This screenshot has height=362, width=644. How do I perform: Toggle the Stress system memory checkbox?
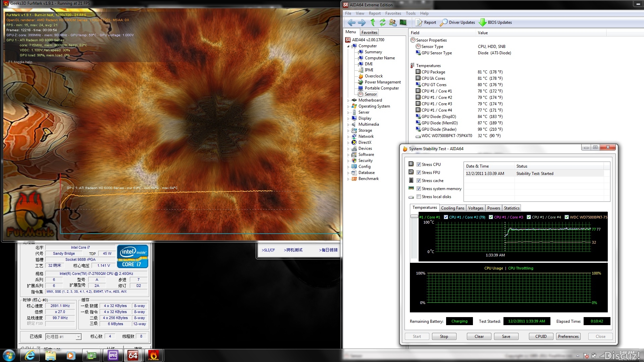[419, 189]
